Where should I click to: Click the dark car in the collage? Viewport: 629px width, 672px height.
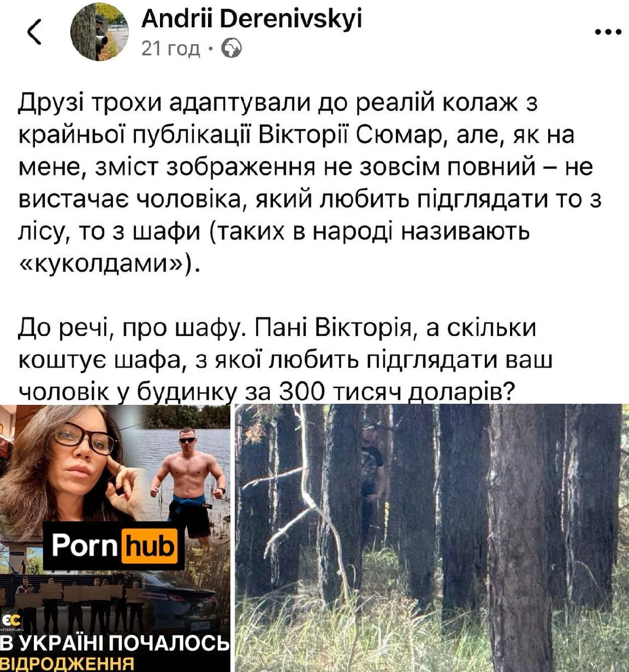click(x=180, y=601)
